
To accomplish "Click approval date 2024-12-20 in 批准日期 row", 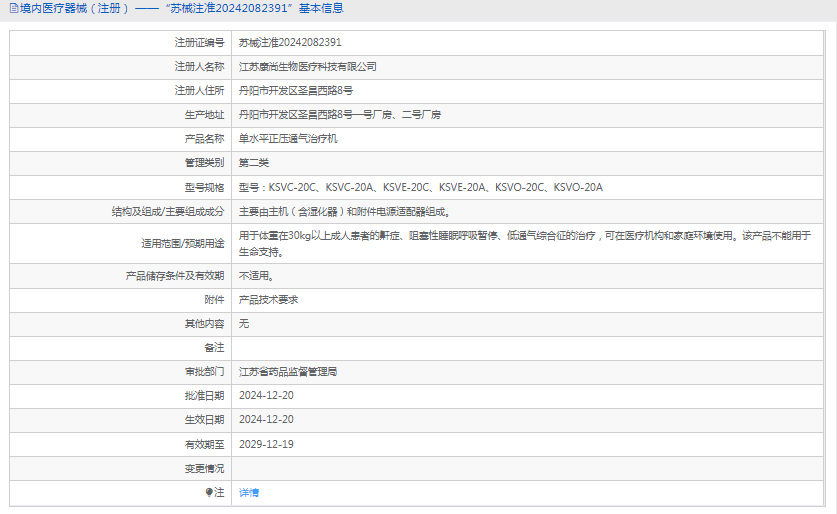I will pyautogui.click(x=266, y=396).
